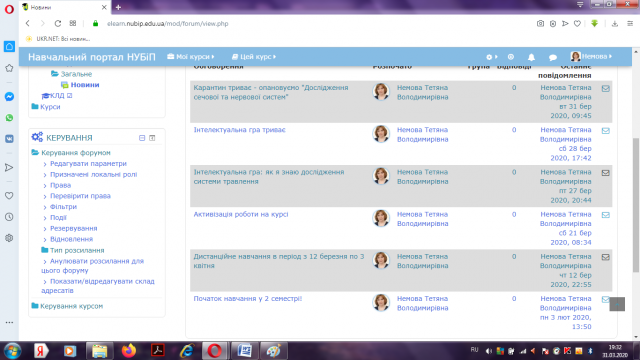Open discussion 'Початок навчання у 2 семестрі!'
The image size is (640, 360).
pos(248,299)
